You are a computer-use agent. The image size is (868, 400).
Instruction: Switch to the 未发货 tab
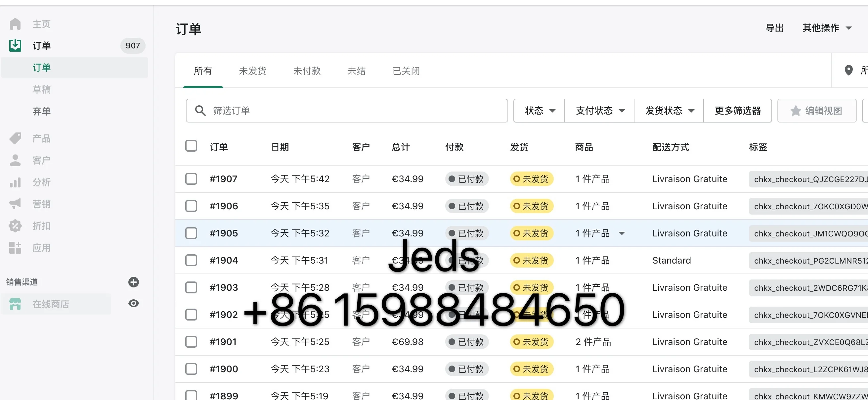(252, 71)
